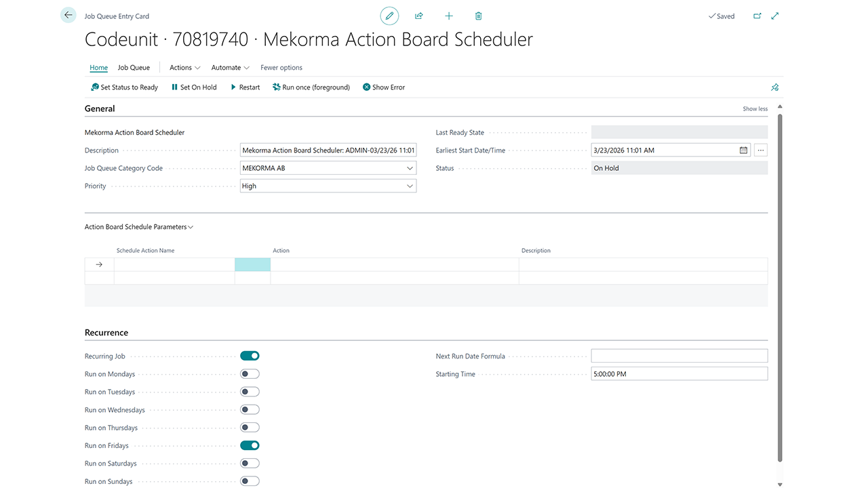Click scrollbar down arrow

(x=780, y=484)
